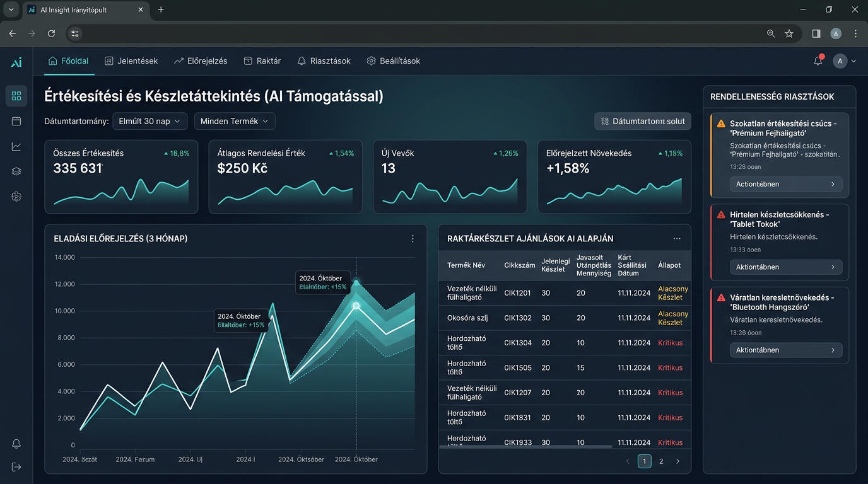This screenshot has width=868, height=484.
Task: Click the zoom magnifier in address bar
Action: (771, 33)
